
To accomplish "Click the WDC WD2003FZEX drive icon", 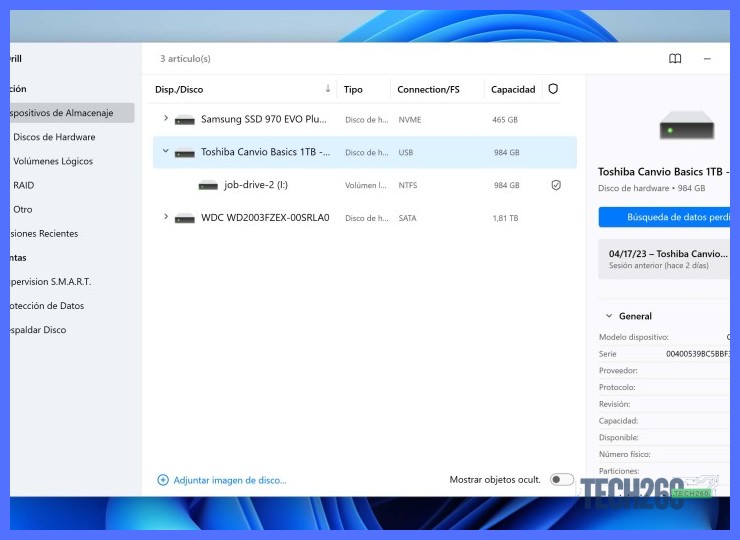I will coord(185,218).
